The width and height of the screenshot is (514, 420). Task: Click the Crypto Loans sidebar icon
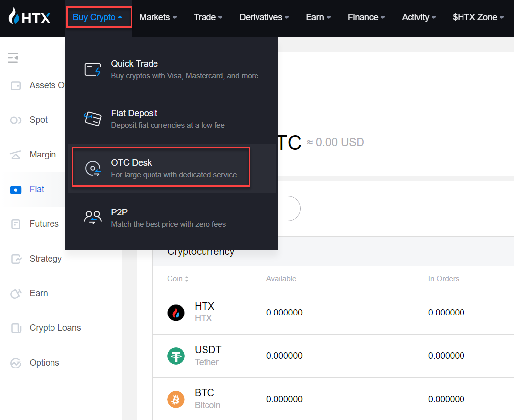[x=16, y=328]
